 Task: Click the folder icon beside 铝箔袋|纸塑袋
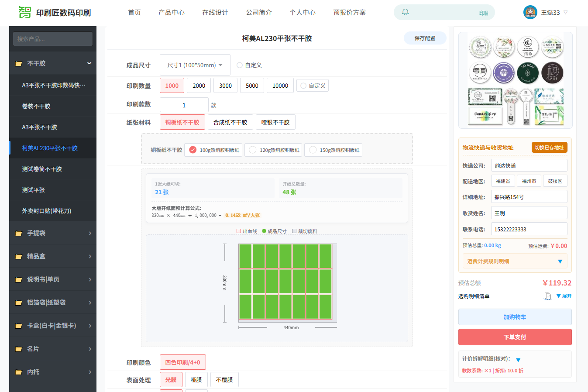19,303
